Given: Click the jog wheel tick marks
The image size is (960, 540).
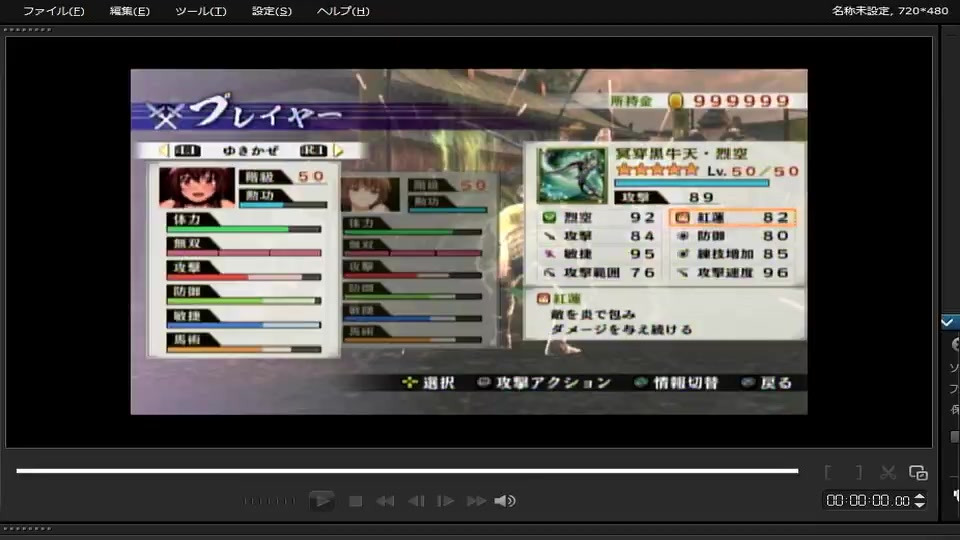Looking at the screenshot, I should coord(269,501).
